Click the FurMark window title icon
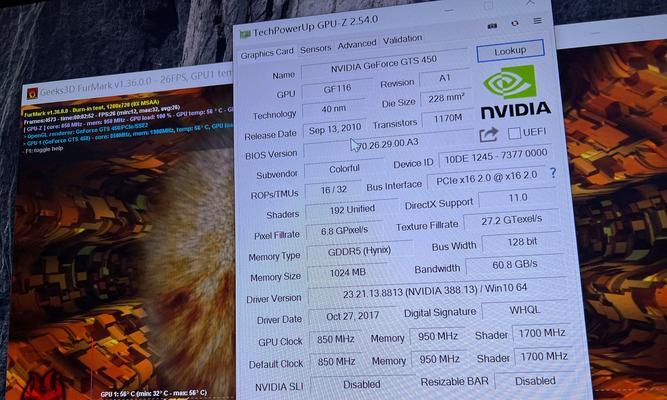667x400 pixels. click(32, 93)
